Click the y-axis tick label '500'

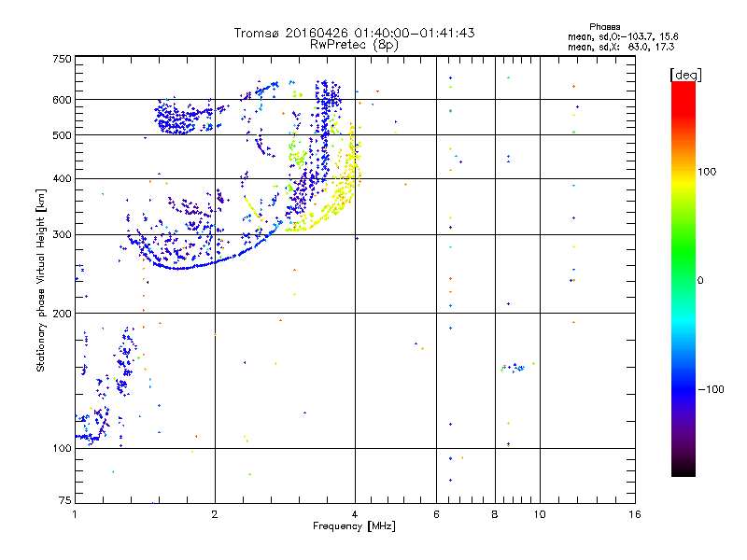(62, 135)
